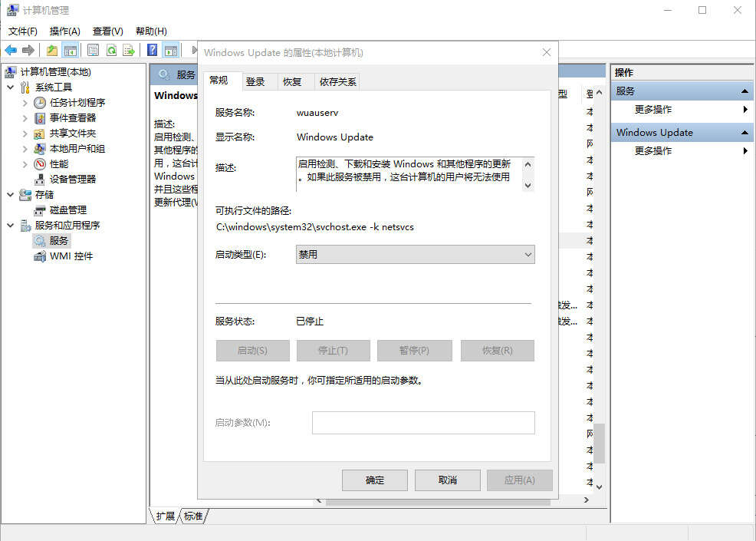Click the 恢复(R) service button

[497, 351]
